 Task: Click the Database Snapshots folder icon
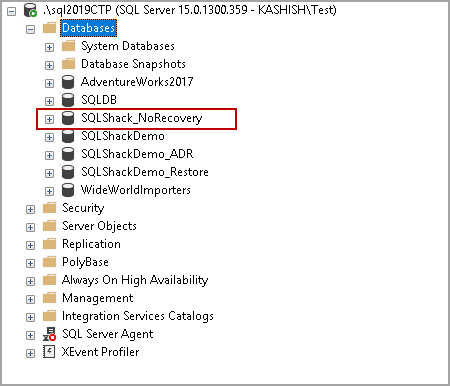point(68,64)
